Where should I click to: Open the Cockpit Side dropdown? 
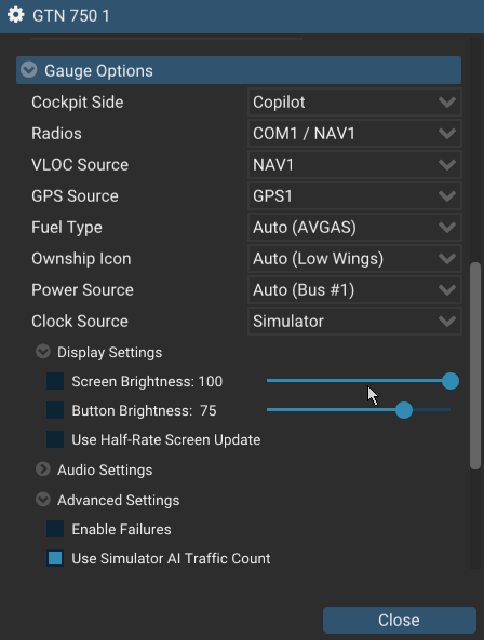click(x=354, y=102)
